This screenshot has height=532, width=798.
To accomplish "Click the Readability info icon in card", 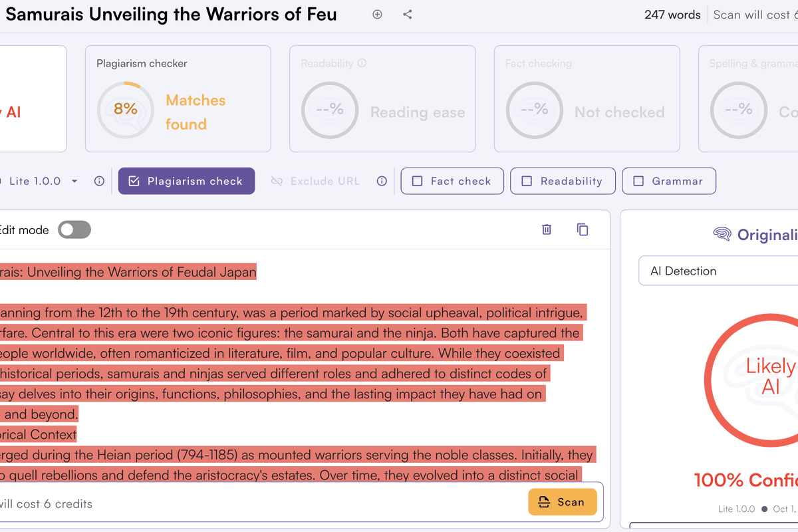I will point(362,63).
